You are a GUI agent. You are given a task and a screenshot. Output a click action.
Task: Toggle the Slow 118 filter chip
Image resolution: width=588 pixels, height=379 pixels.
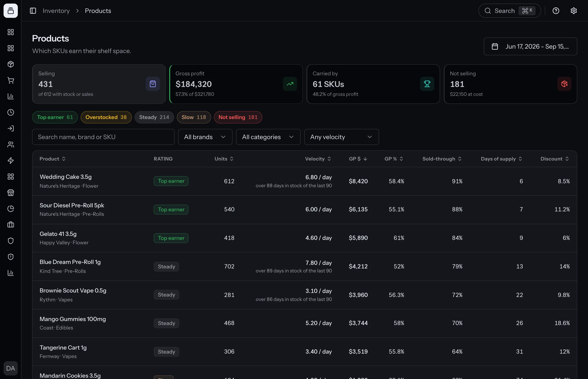194,117
